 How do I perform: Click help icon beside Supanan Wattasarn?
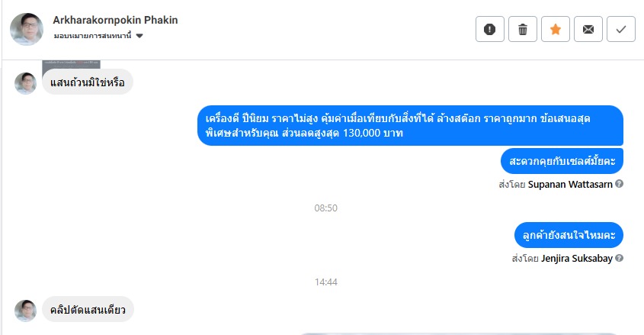click(x=620, y=184)
